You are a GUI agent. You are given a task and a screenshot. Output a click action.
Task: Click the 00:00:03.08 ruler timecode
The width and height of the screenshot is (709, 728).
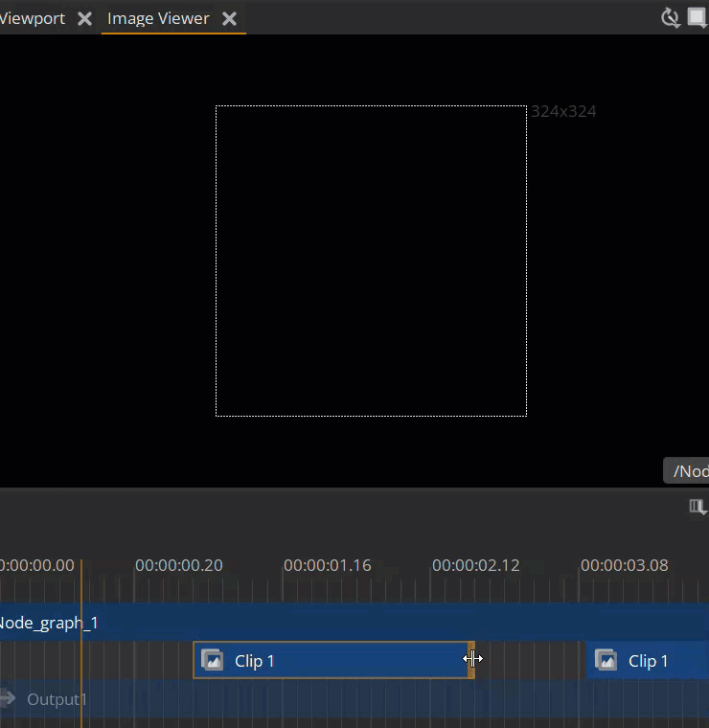pyautogui.click(x=625, y=565)
